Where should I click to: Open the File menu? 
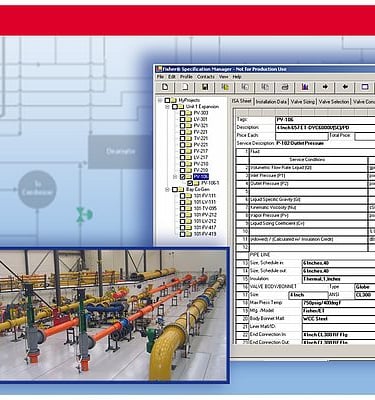pyautogui.click(x=160, y=77)
